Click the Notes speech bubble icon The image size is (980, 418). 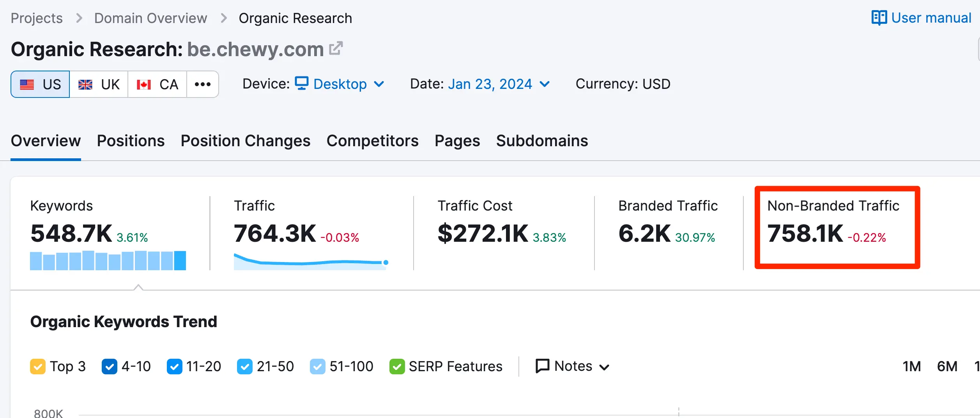pos(542,366)
